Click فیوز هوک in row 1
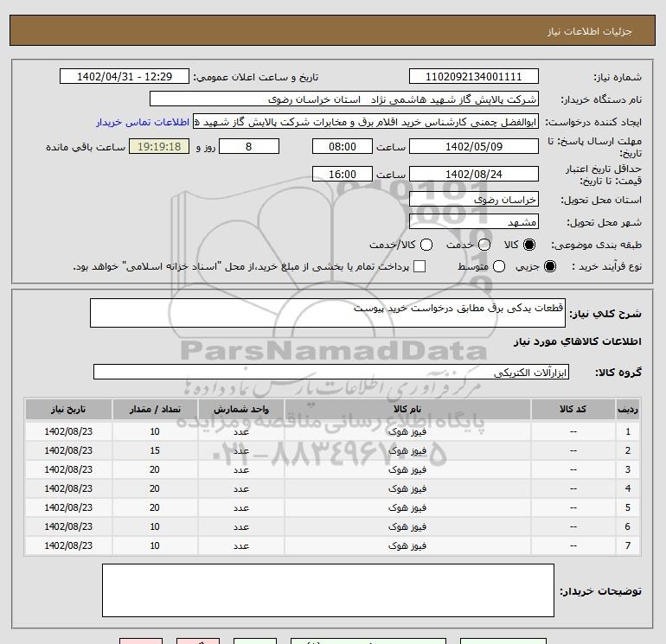The height and width of the screenshot is (644, 666). (407, 431)
